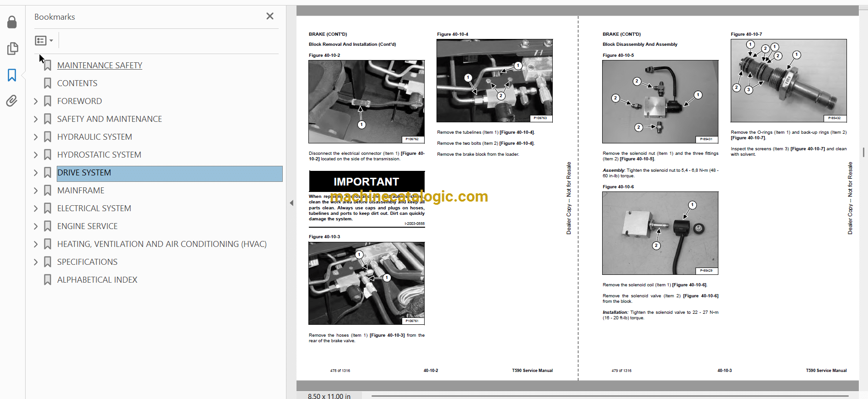Click the bookmark icon beside HYDRAULIC SYSTEM
868x399 pixels.
(48, 137)
